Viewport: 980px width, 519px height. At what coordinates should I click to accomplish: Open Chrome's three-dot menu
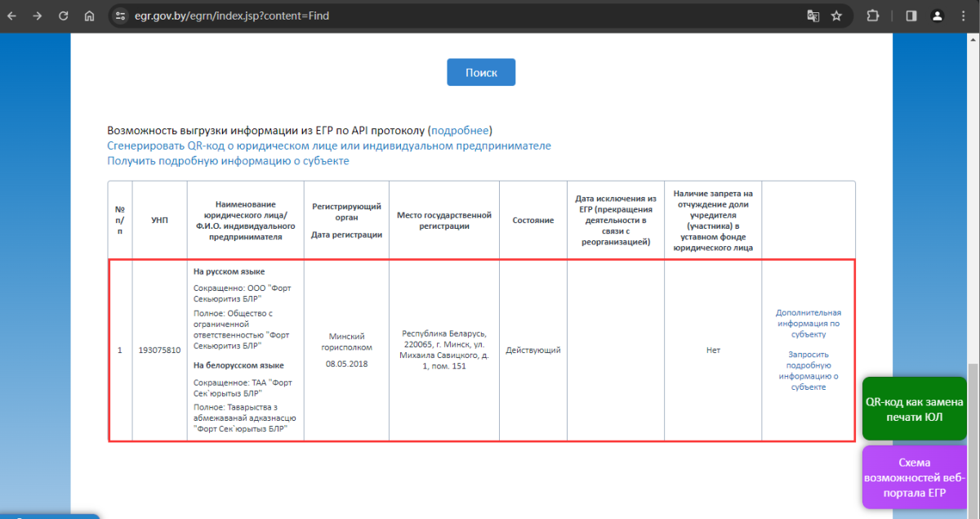tap(964, 16)
